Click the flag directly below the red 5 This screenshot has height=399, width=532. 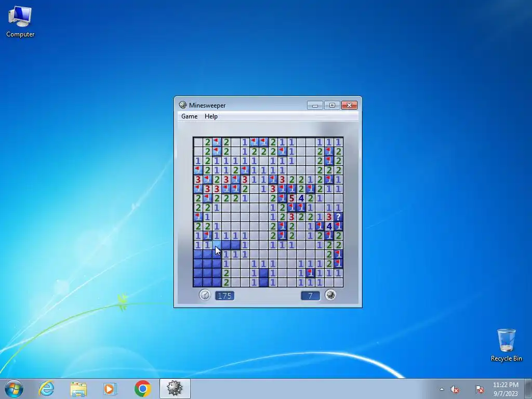coord(291,207)
